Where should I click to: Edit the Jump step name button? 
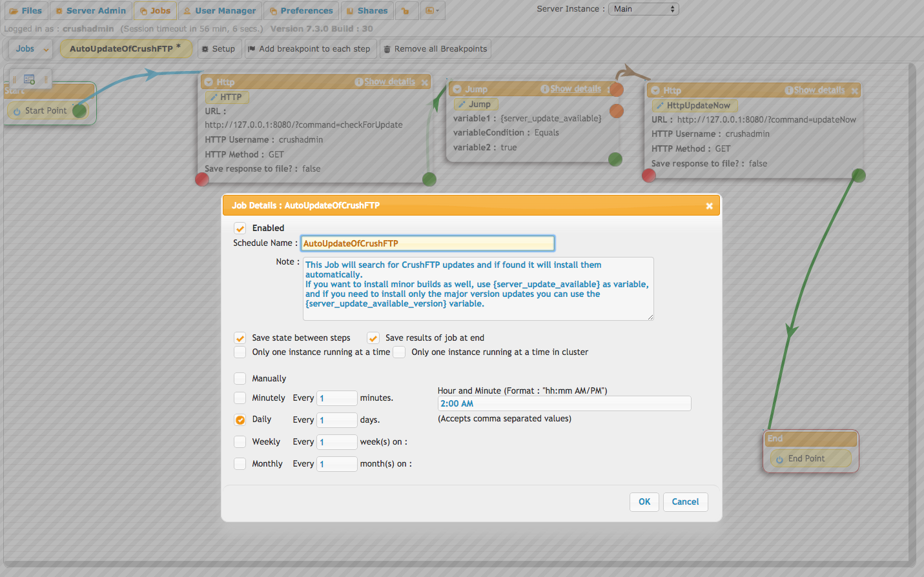click(476, 105)
